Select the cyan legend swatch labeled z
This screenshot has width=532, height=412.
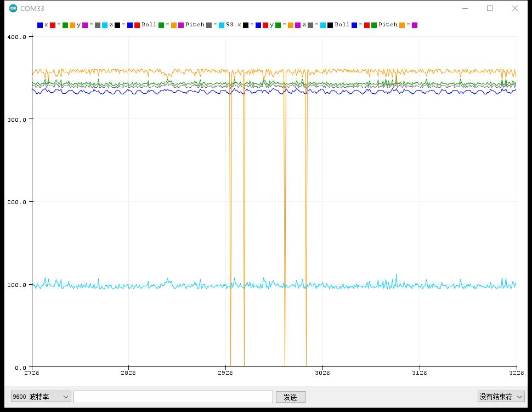click(x=105, y=25)
